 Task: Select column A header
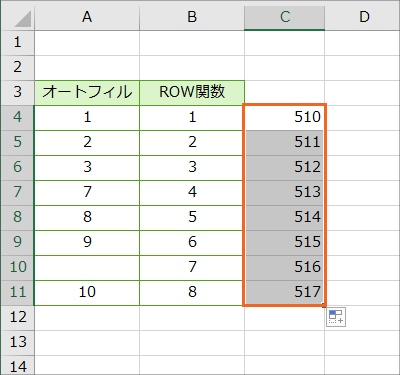pyautogui.click(x=87, y=16)
